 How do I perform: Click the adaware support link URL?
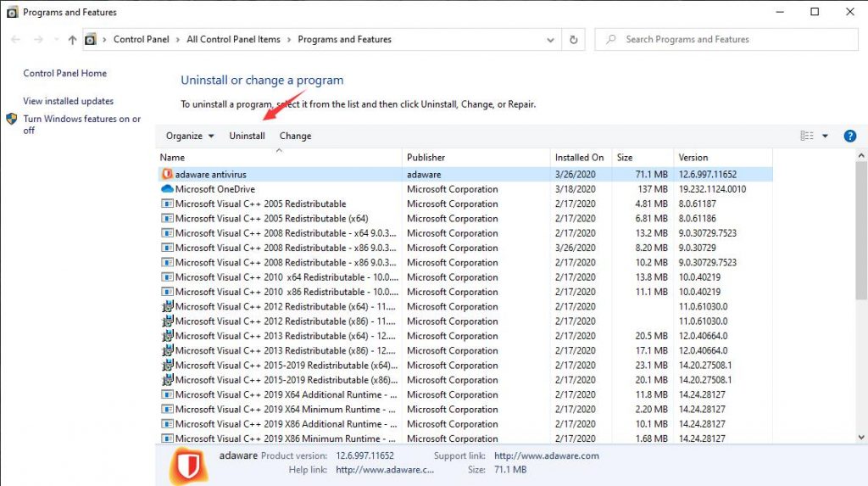click(547, 455)
